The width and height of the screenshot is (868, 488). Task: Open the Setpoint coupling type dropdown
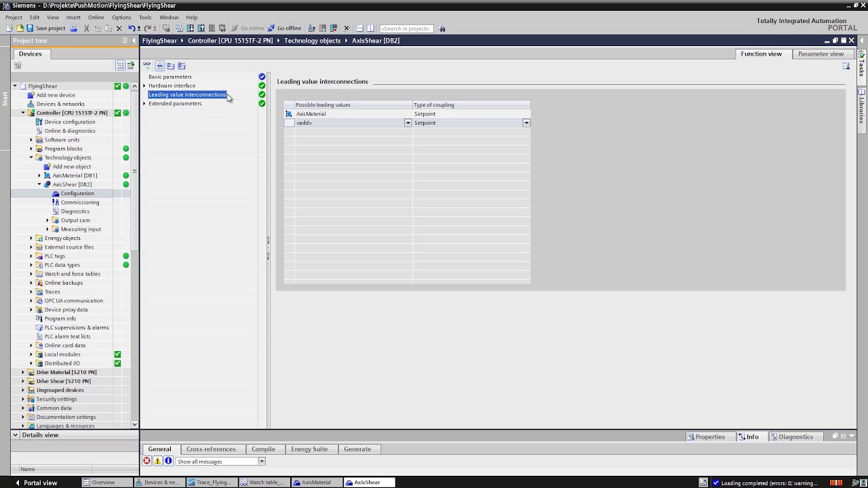[526, 123]
